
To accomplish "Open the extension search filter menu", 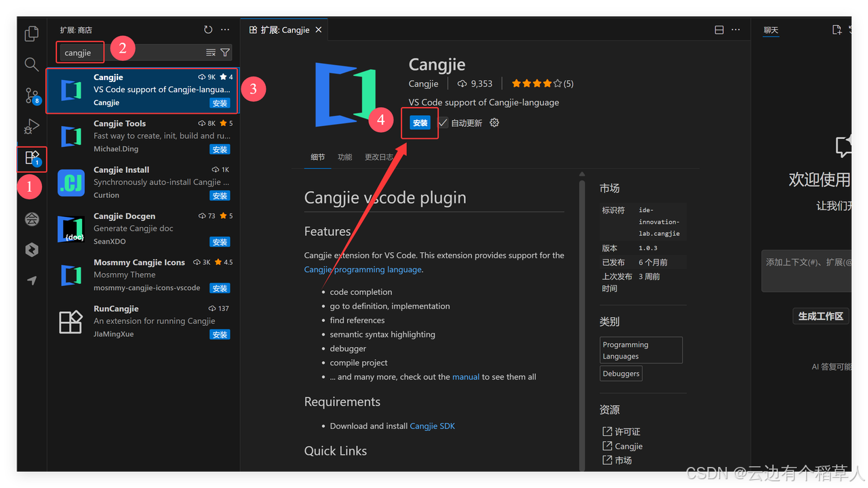I will pyautogui.click(x=225, y=52).
